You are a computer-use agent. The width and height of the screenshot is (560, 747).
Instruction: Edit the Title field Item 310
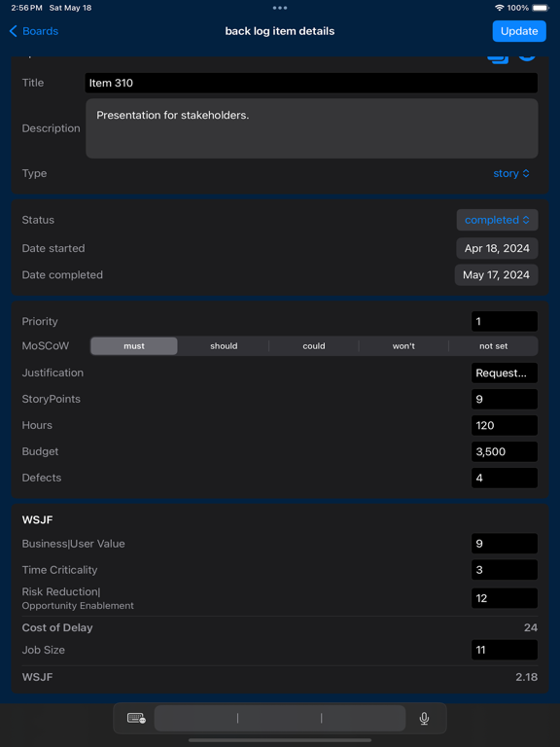(x=311, y=83)
